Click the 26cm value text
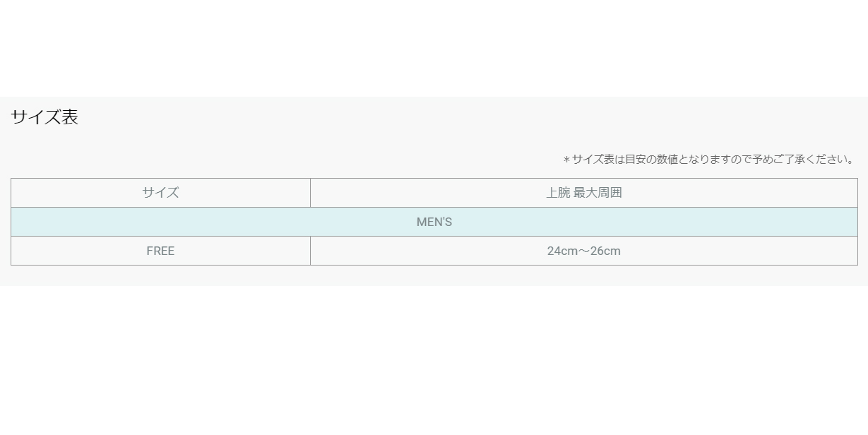The height and width of the screenshot is (435, 868). tap(605, 251)
